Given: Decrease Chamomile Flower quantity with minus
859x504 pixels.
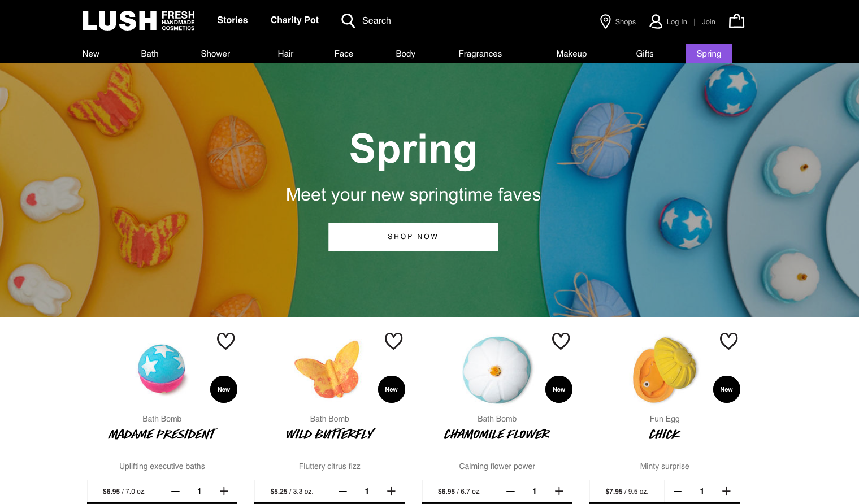Looking at the screenshot, I should click(x=510, y=491).
